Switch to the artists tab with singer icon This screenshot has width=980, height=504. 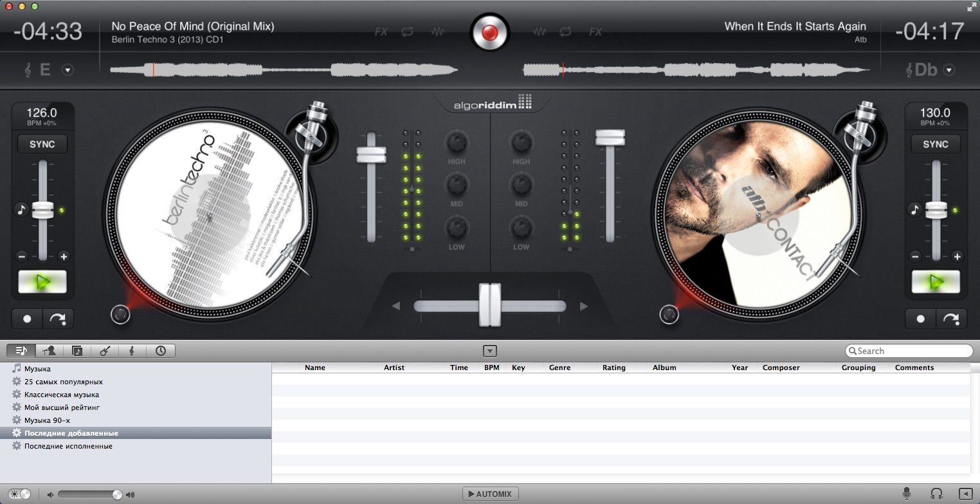(49, 351)
